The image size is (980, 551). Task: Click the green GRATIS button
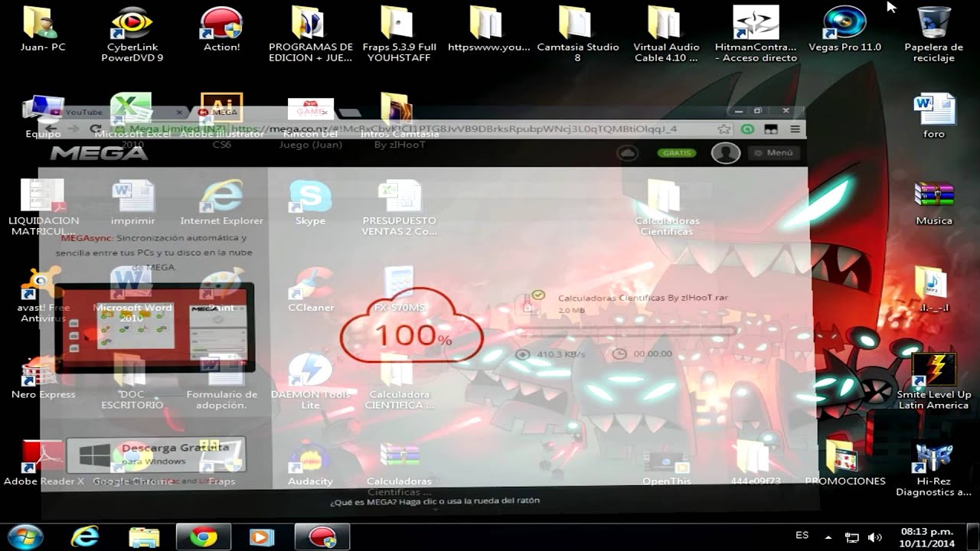click(x=677, y=153)
